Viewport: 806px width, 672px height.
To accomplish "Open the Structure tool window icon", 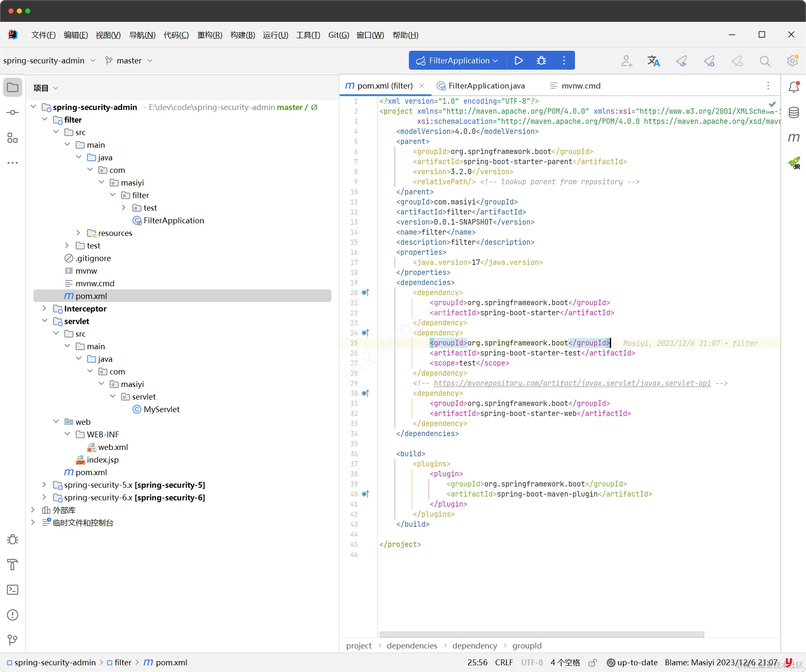I will tap(13, 138).
